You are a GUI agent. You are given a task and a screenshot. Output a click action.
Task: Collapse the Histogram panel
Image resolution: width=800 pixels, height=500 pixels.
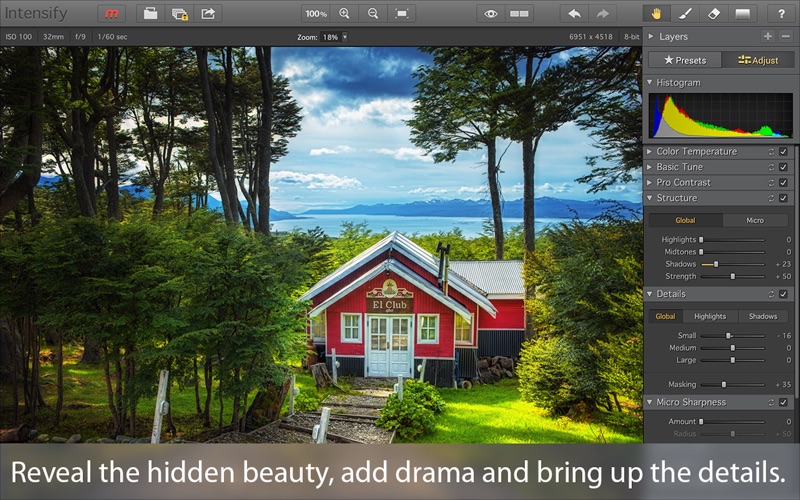[651, 83]
